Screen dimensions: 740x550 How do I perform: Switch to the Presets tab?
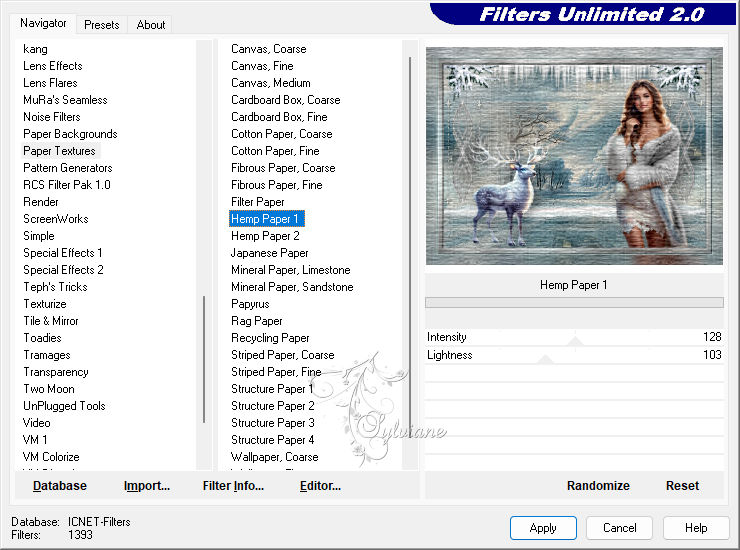click(101, 25)
